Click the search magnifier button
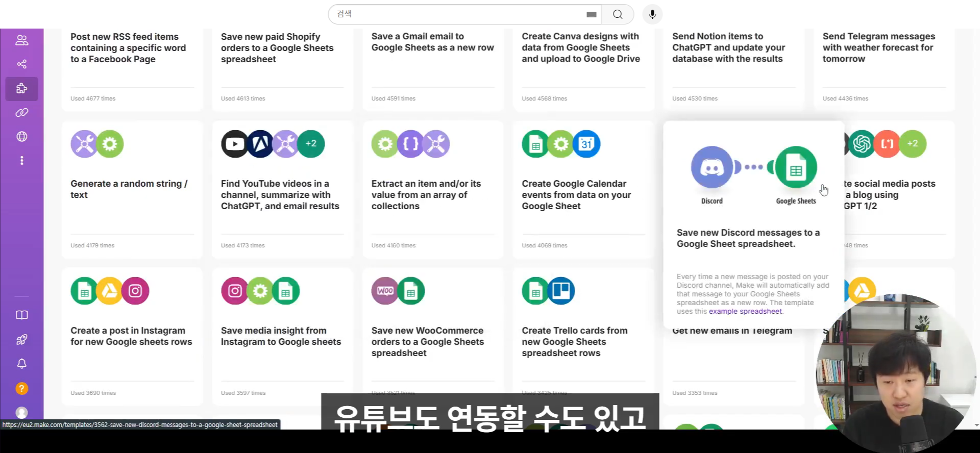Viewport: 980px width, 453px height. [x=618, y=14]
